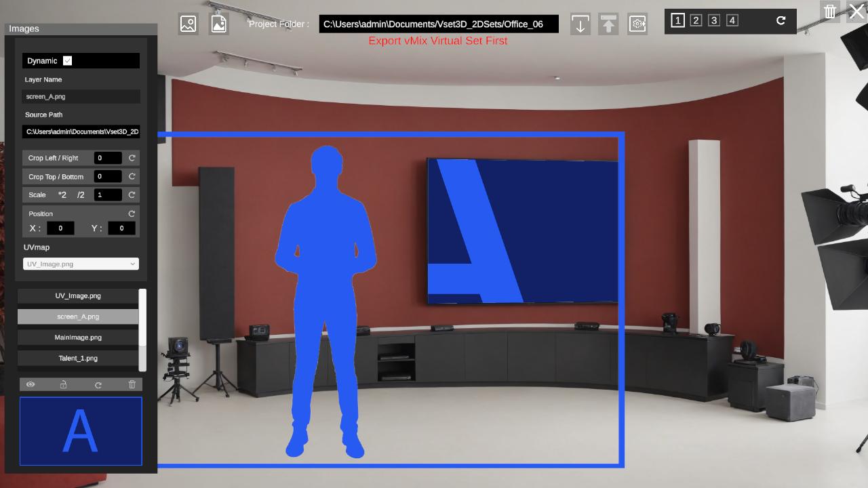Toggle the layer lock icon
Viewport: 868px width, 488px height.
64,384
